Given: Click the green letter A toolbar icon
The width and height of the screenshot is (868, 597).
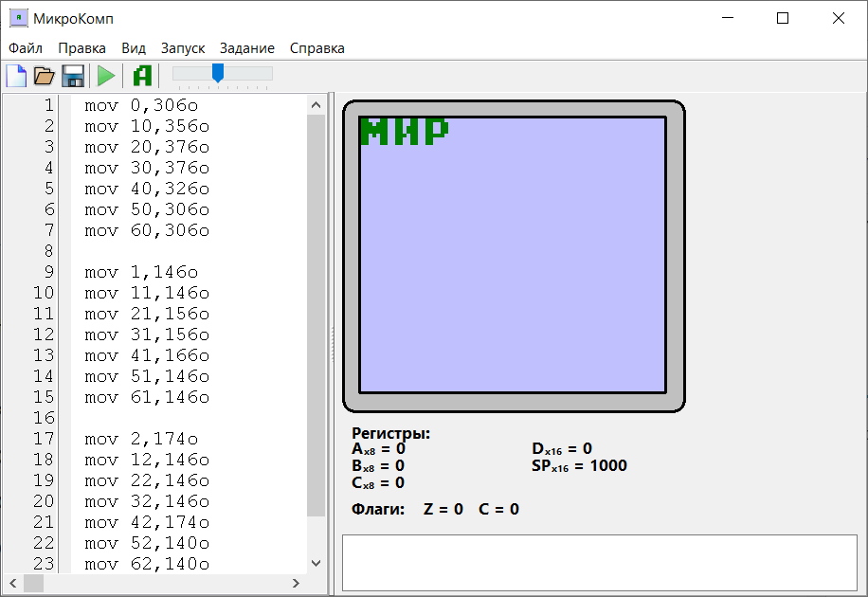Looking at the screenshot, I should coord(142,76).
